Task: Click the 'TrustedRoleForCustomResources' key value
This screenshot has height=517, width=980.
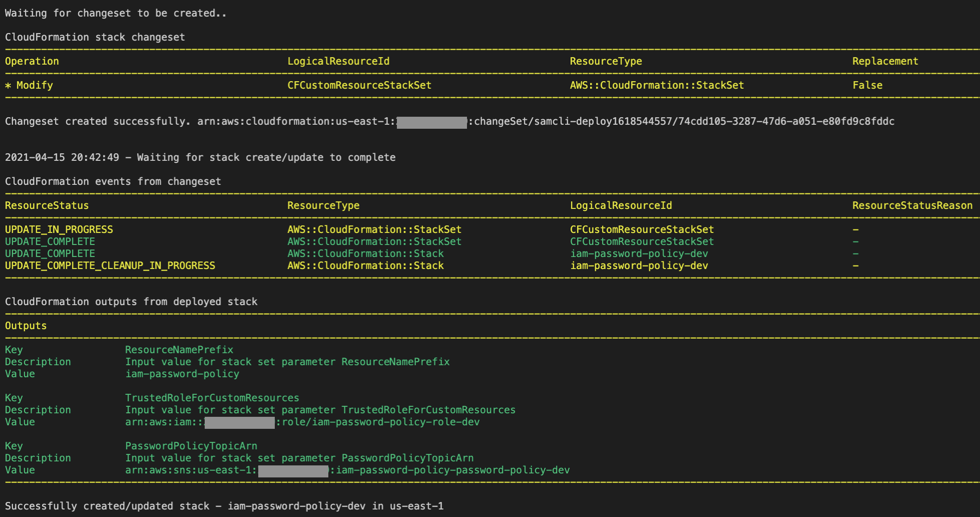Action: pyautogui.click(x=212, y=398)
